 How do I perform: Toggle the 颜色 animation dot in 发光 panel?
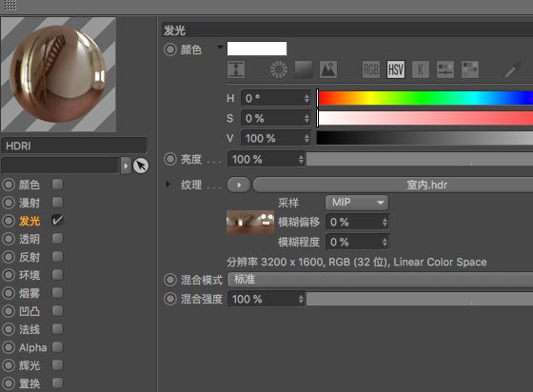click(x=170, y=49)
